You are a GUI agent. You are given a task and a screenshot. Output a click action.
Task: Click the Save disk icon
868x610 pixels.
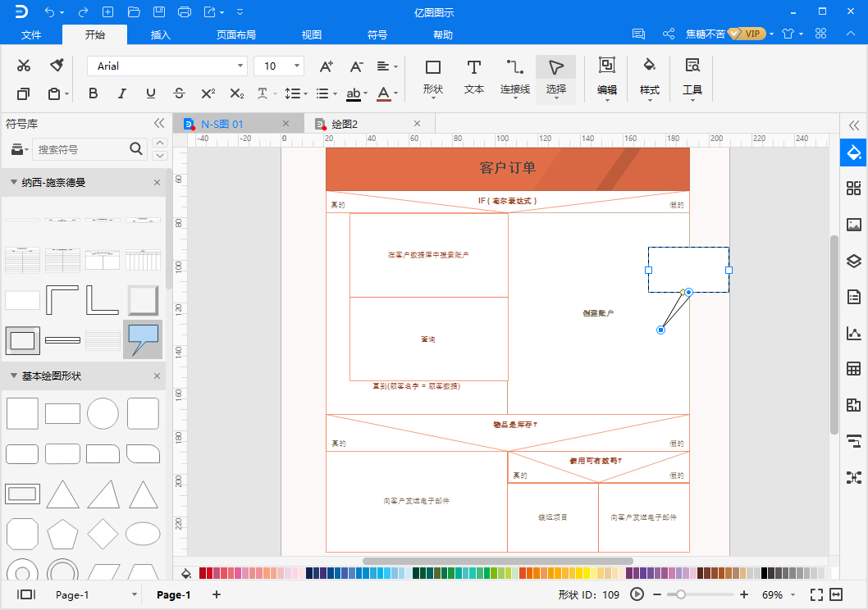(159, 11)
